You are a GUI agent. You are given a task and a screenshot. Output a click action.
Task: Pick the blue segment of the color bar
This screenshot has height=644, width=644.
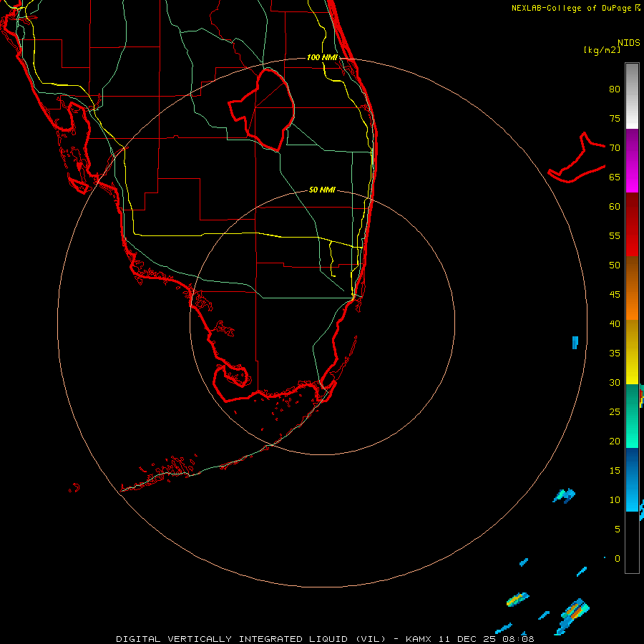point(632,479)
